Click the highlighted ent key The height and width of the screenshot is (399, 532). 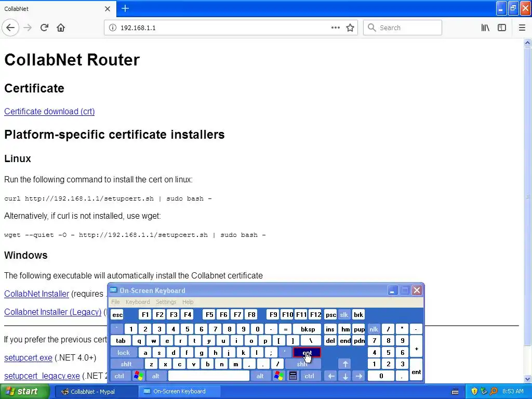(307, 353)
